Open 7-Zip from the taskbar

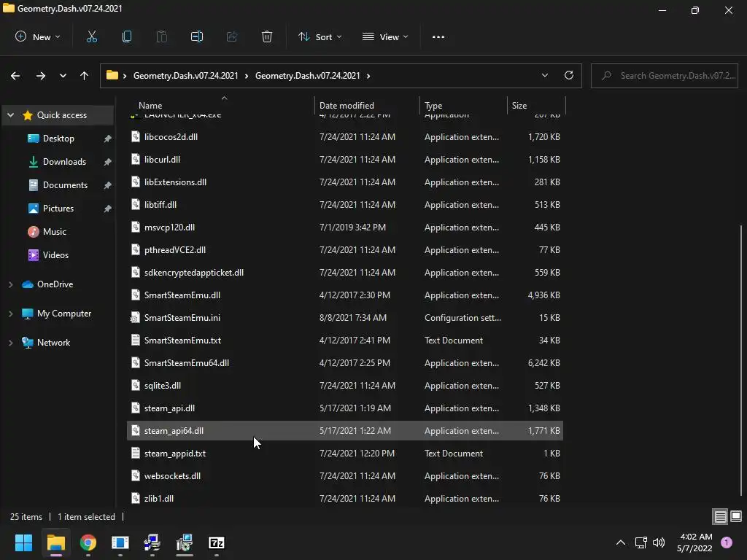click(217, 542)
